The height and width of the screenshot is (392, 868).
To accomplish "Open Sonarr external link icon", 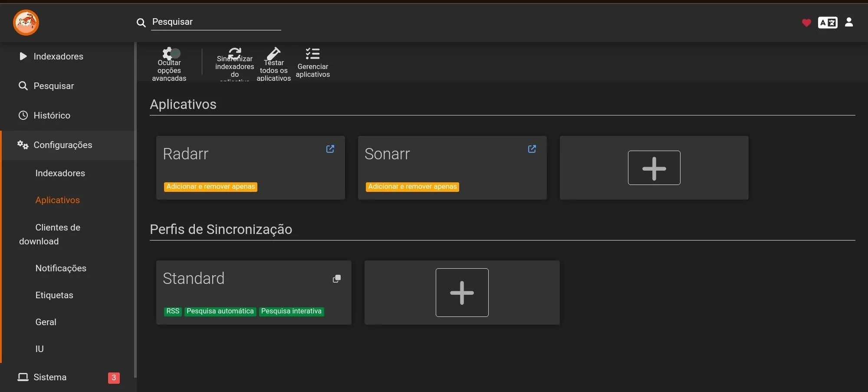I will [x=532, y=149].
